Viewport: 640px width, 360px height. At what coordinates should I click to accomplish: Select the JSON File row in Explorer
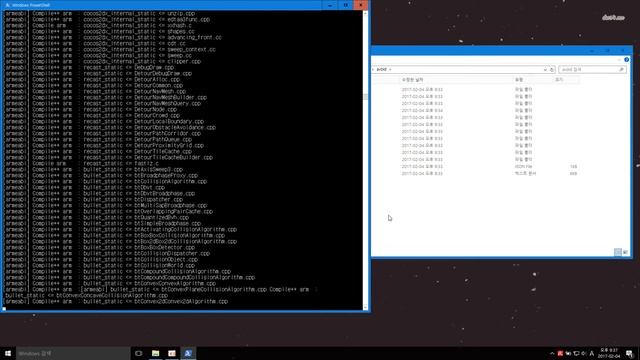tap(476, 167)
